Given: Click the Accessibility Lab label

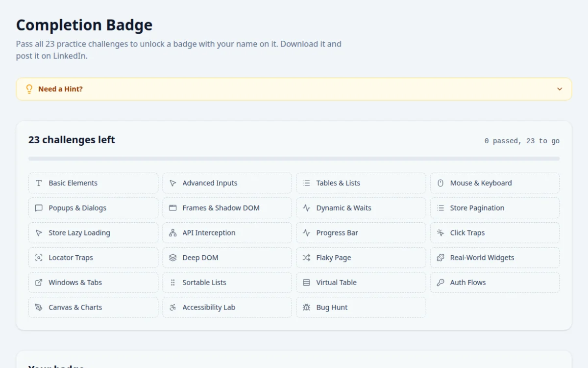Looking at the screenshot, I should tap(209, 307).
